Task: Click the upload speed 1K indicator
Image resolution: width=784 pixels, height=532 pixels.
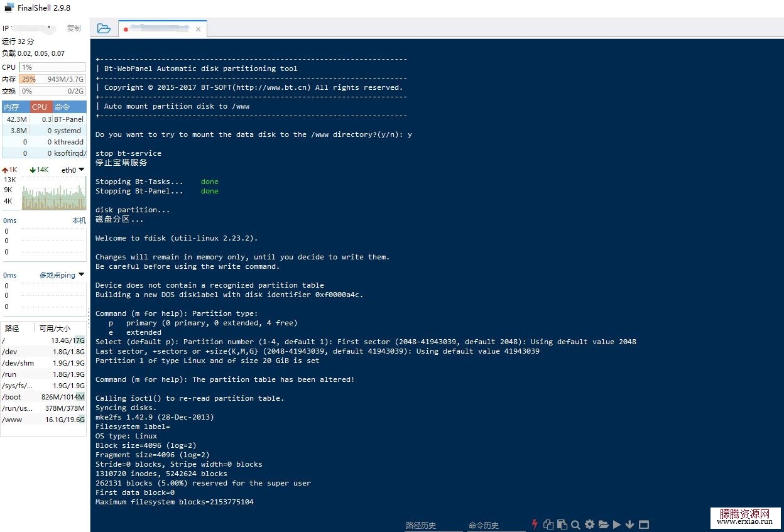Action: click(10, 170)
